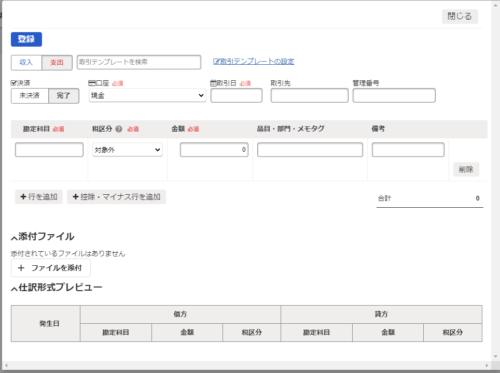Click the calendar icon beside 取引日
The image size is (500, 373).
pos(213,83)
